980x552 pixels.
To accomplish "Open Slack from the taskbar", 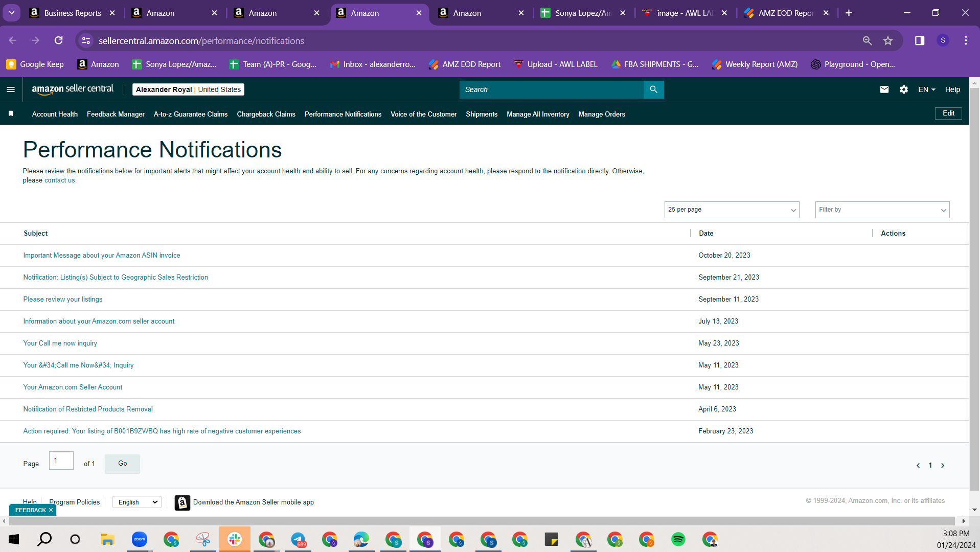I will [x=235, y=539].
